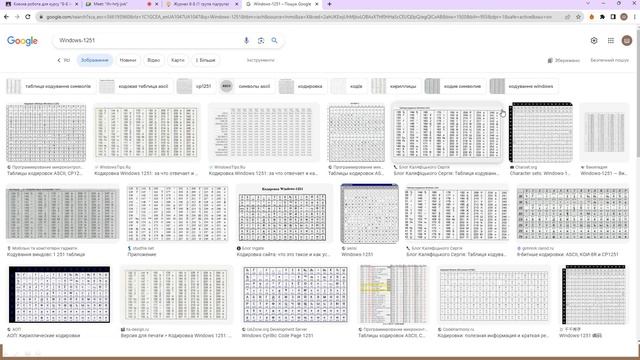Select the 'кодів' suggestion chip
This screenshot has height=360, width=640.
348,86
